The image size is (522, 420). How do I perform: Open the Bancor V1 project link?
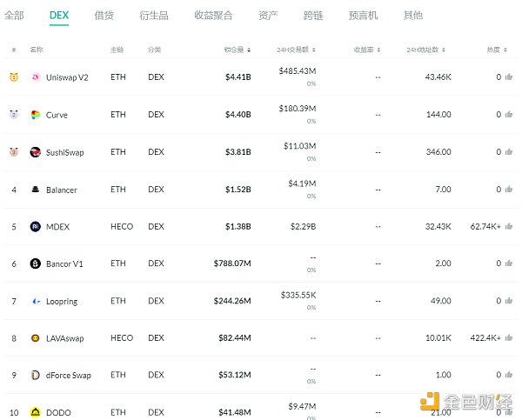point(66,263)
